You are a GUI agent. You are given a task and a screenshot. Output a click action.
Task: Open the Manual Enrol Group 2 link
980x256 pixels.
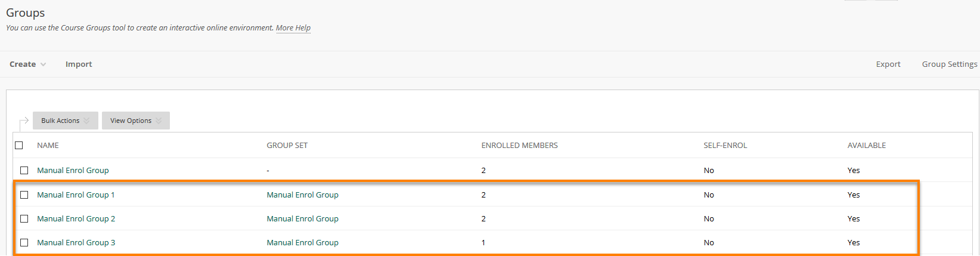[x=76, y=218]
